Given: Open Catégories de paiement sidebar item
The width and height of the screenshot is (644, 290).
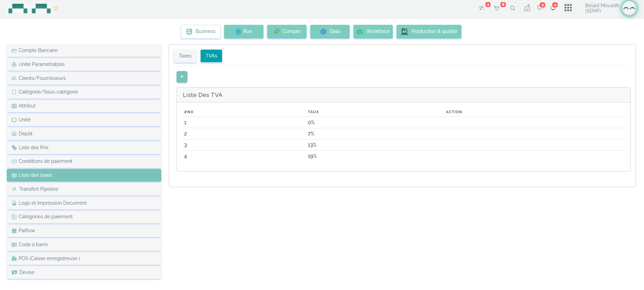Looking at the screenshot, I should (x=84, y=217).
